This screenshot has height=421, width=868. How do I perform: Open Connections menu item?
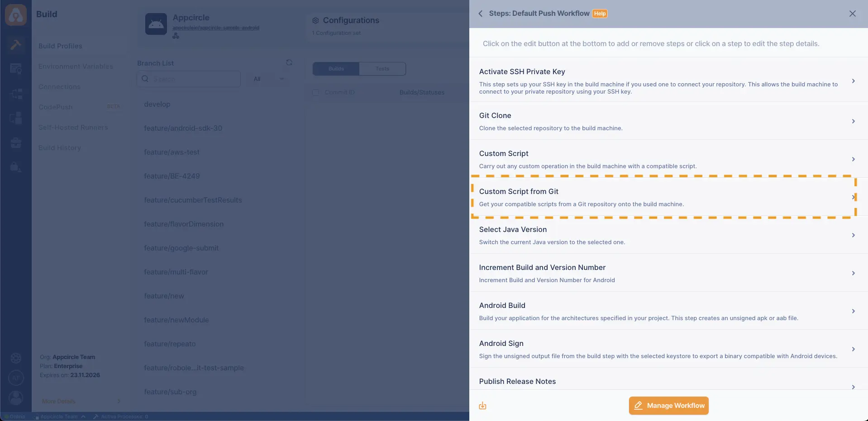coord(59,87)
